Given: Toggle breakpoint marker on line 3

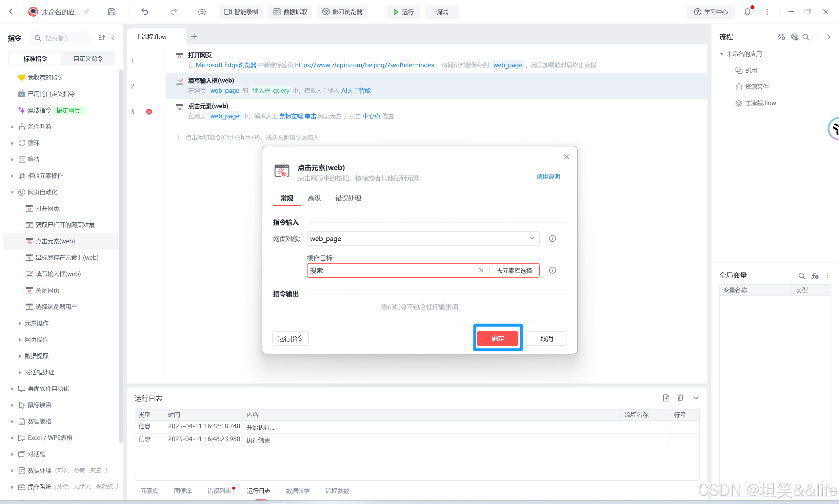Looking at the screenshot, I should pos(149,112).
